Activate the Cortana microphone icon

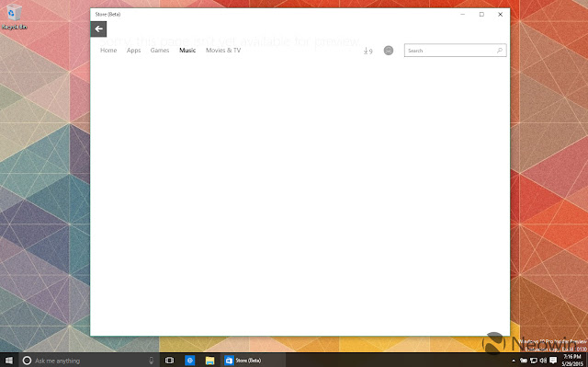[151, 361]
